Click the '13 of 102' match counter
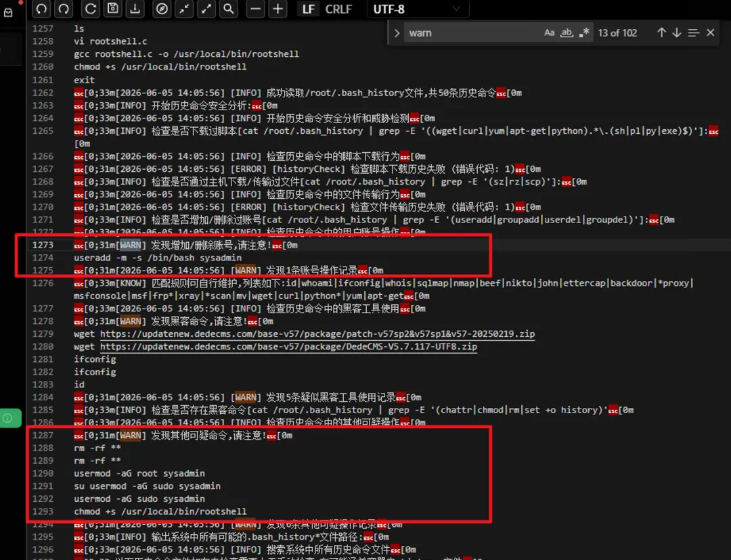This screenshot has height=560, width=731. (x=617, y=33)
